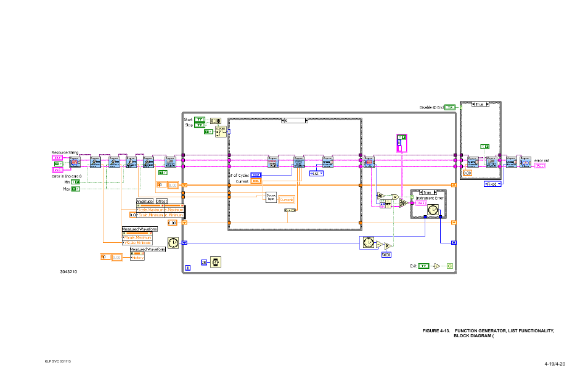588x381 pixels.
Task: Click the boolean terminal under Resource String
Action: (59, 164)
